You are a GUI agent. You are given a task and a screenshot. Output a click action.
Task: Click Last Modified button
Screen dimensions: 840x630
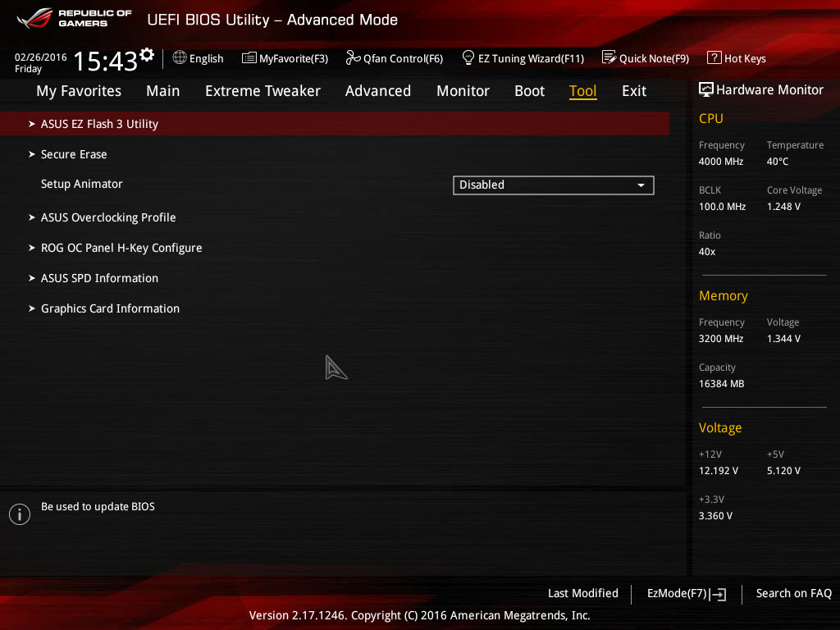coord(583,594)
